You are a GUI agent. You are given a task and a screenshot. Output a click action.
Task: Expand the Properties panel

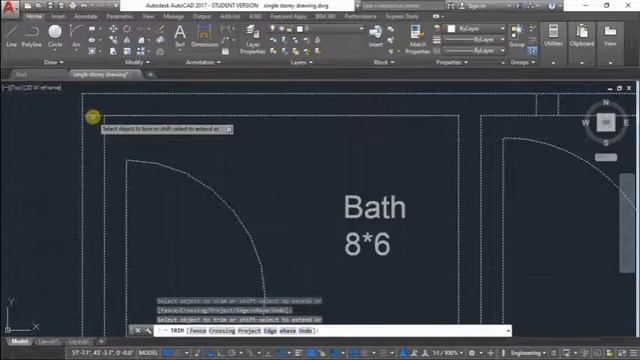451,62
